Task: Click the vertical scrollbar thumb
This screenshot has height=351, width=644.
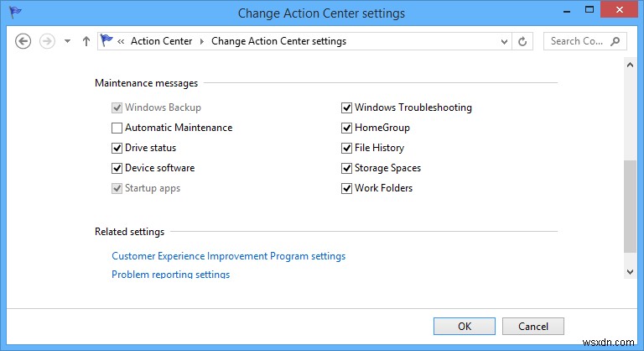Action: [x=630, y=207]
